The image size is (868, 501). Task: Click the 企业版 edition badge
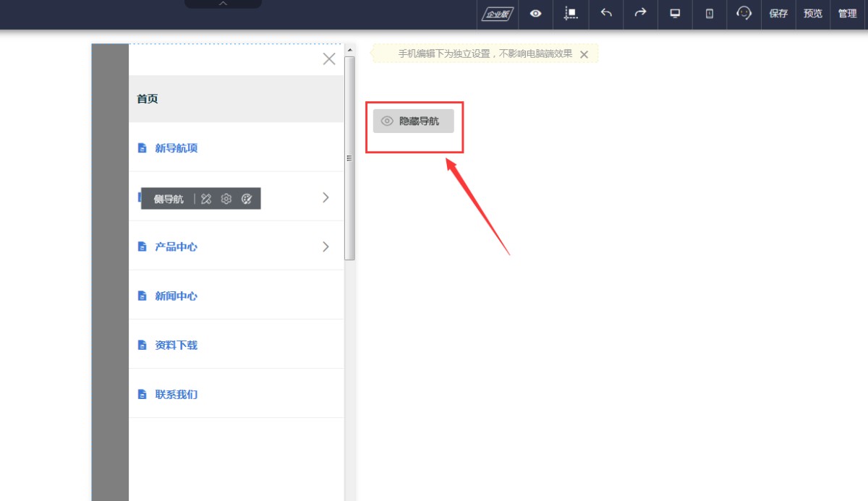498,14
